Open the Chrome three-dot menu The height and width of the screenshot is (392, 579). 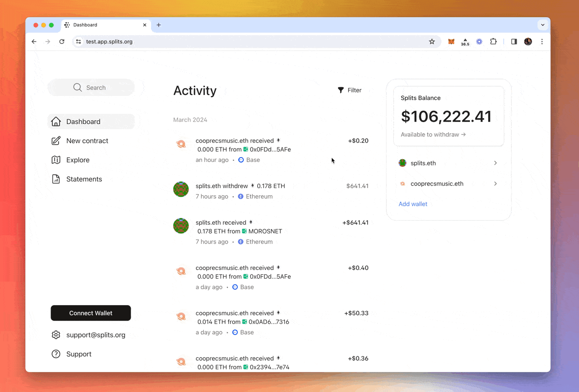pyautogui.click(x=542, y=41)
